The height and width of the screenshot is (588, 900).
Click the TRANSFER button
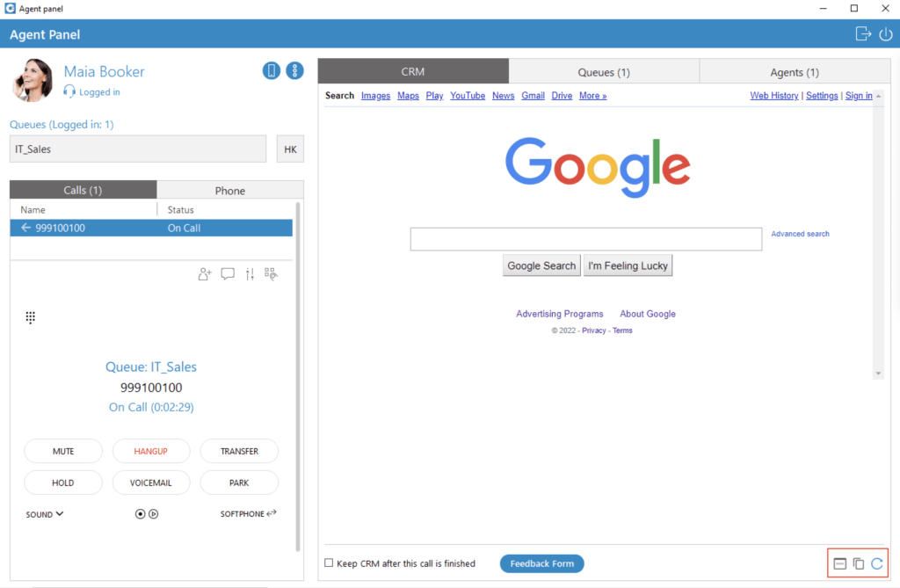coord(239,452)
